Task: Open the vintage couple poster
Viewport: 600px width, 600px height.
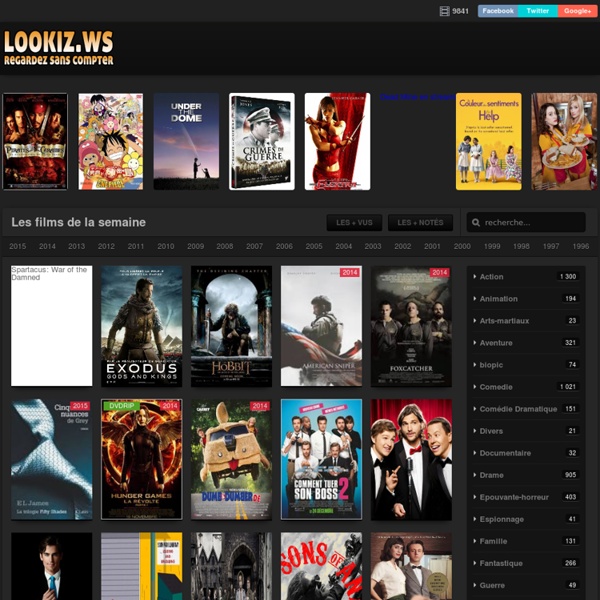Action: (411, 566)
